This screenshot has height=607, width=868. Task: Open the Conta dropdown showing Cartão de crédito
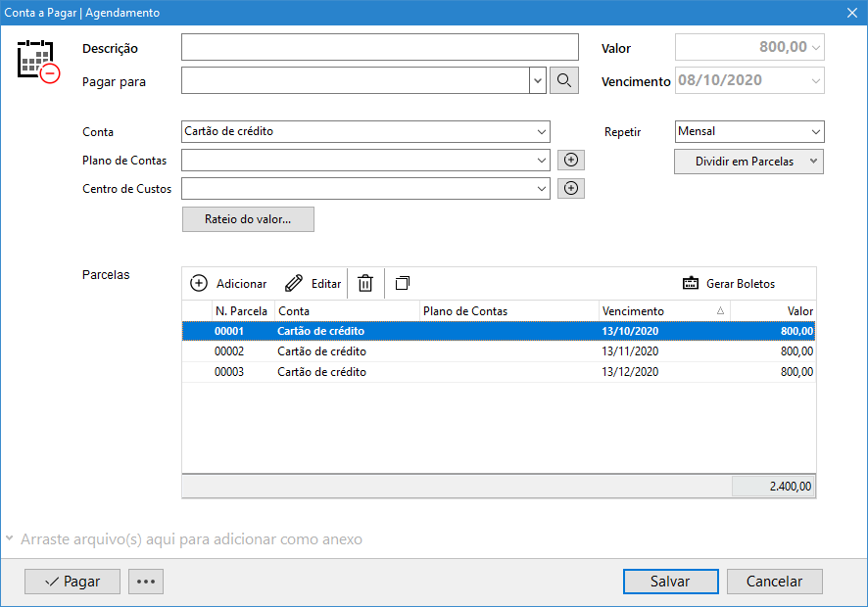pos(365,132)
